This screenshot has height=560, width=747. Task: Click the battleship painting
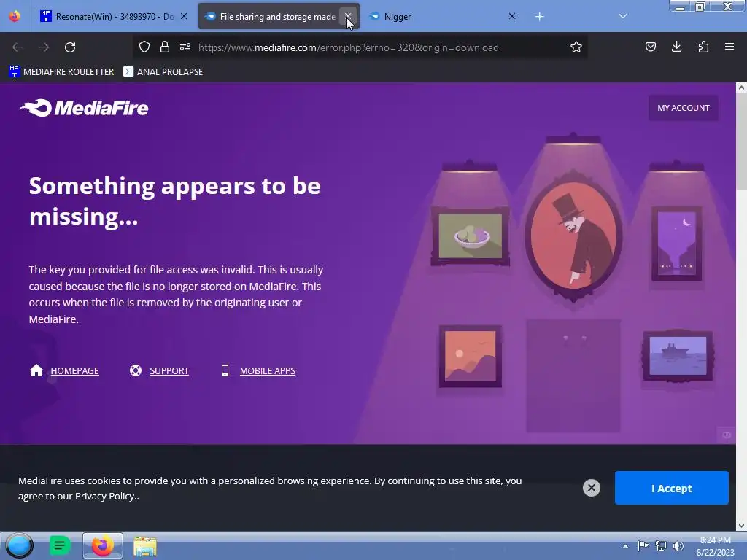pyautogui.click(x=678, y=356)
